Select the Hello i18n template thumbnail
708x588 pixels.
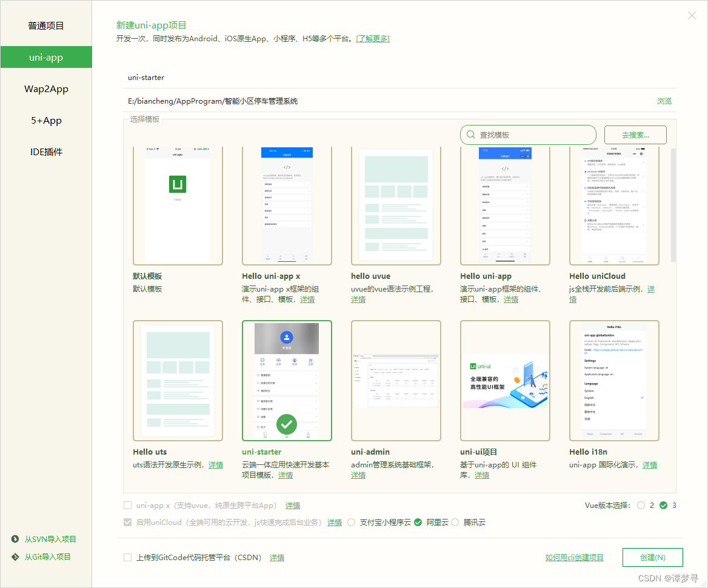(x=614, y=381)
